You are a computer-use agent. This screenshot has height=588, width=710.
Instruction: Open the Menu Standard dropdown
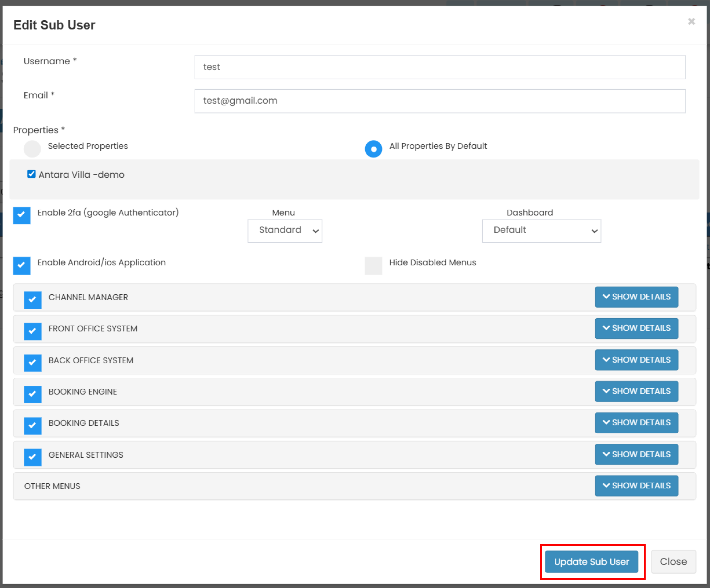click(x=284, y=231)
